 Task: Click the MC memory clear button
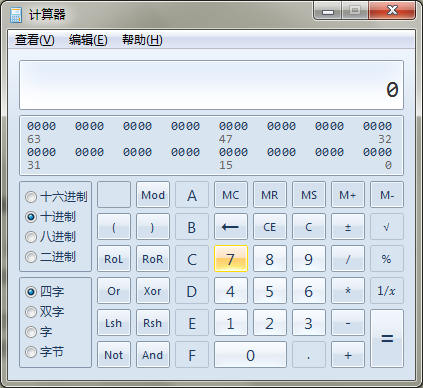pos(231,195)
